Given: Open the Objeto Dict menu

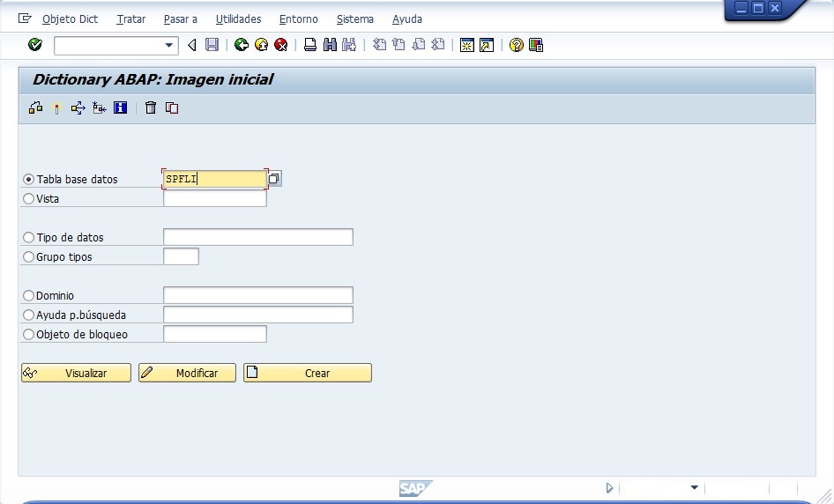Looking at the screenshot, I should (71, 19).
